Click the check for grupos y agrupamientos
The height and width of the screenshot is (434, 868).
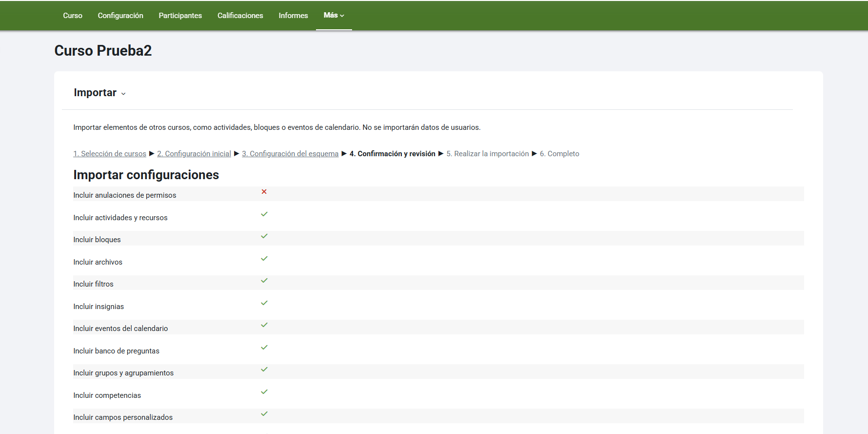click(x=264, y=370)
